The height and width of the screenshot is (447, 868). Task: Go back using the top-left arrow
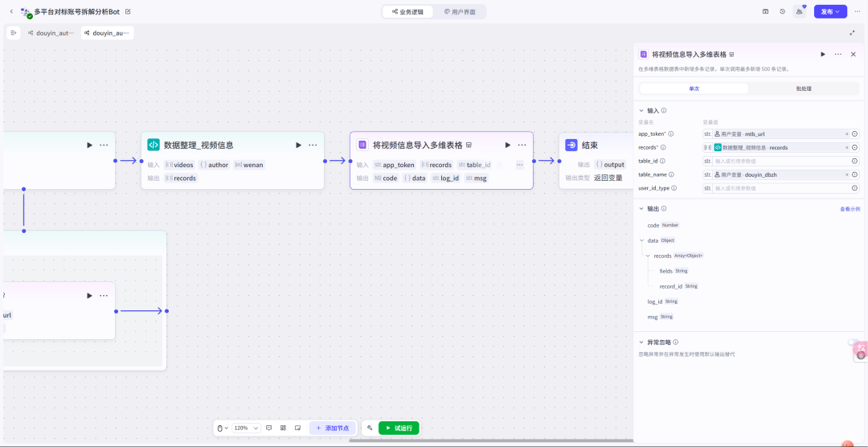point(11,11)
